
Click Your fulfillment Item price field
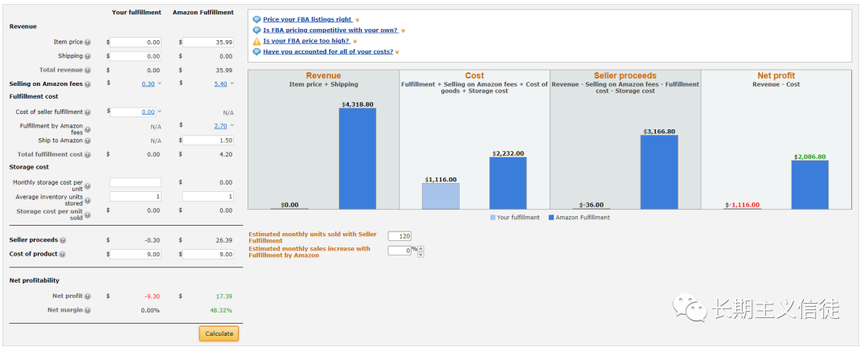click(x=136, y=42)
